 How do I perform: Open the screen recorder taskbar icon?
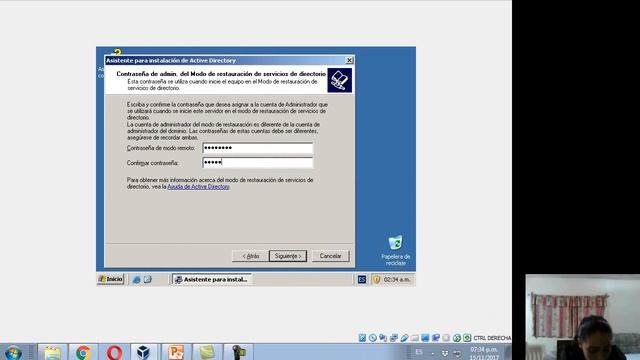[x=239, y=352]
